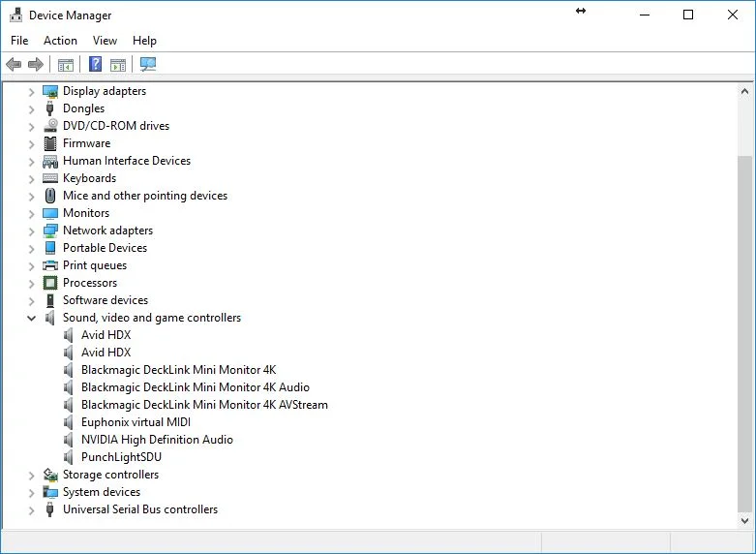The height and width of the screenshot is (554, 756).
Task: Expand the Firmware node
Action: (31, 144)
